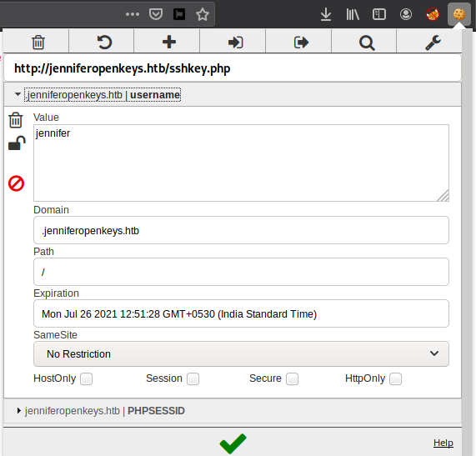This screenshot has height=456, width=476.
Task: Block the cookie using red forbidden icon
Action: pyautogui.click(x=16, y=183)
